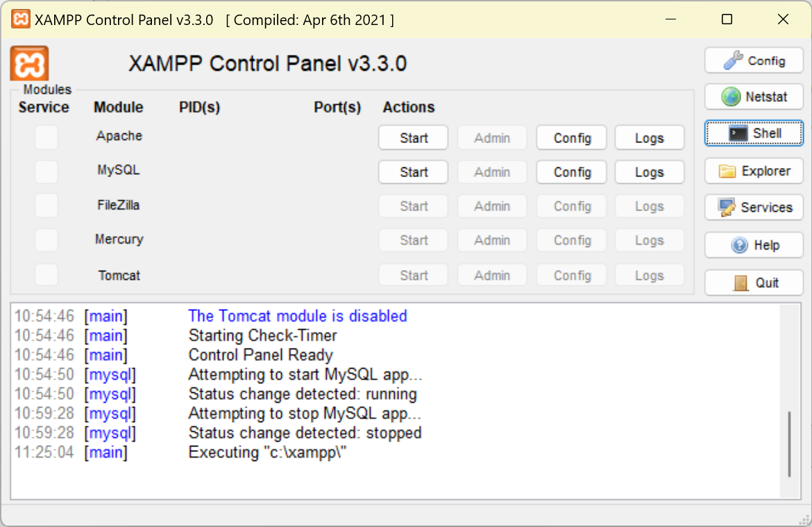Click the XAMPP orange logo icon
Viewport: 812px width, 527px height.
click(29, 64)
